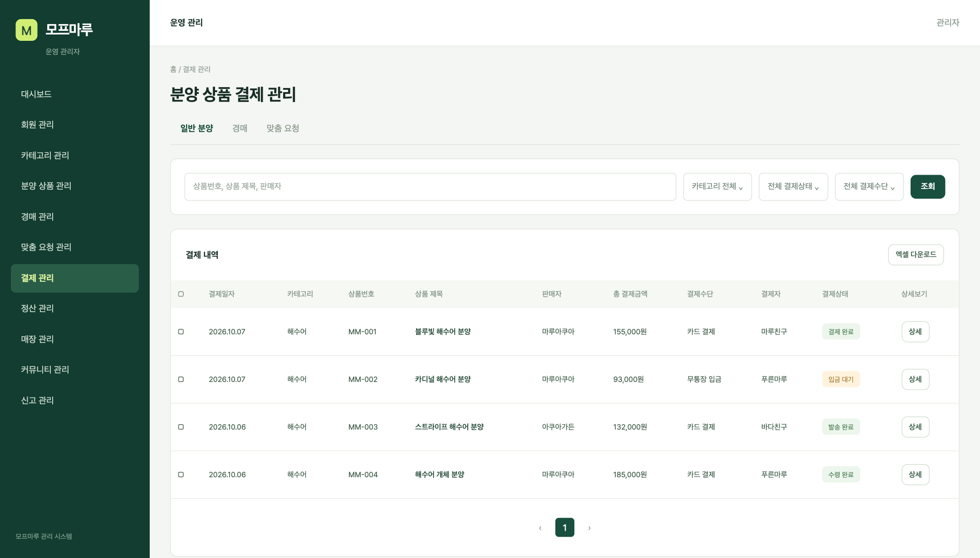Open 맞춤 요청 관리 in the sidebar
The height and width of the screenshot is (558, 980).
click(75, 247)
